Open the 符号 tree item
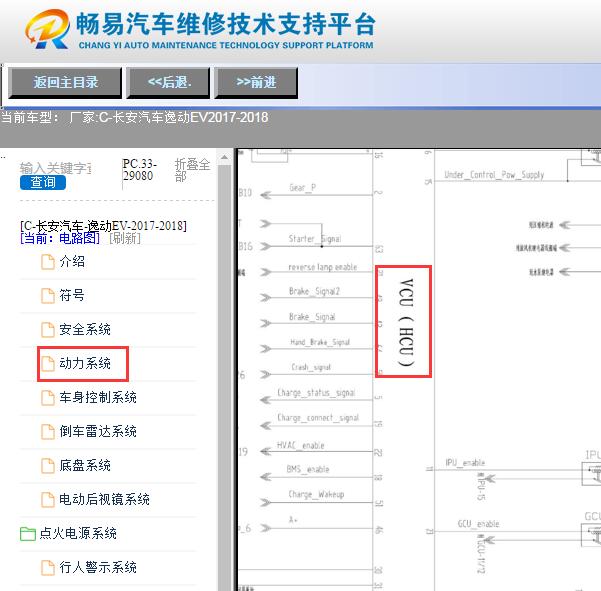This screenshot has height=591, width=601. tap(72, 296)
